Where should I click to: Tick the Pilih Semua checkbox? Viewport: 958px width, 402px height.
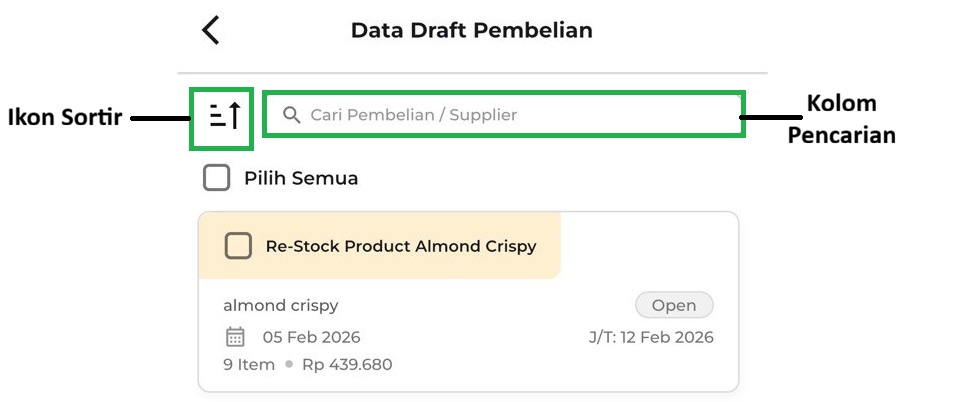pyautogui.click(x=216, y=179)
